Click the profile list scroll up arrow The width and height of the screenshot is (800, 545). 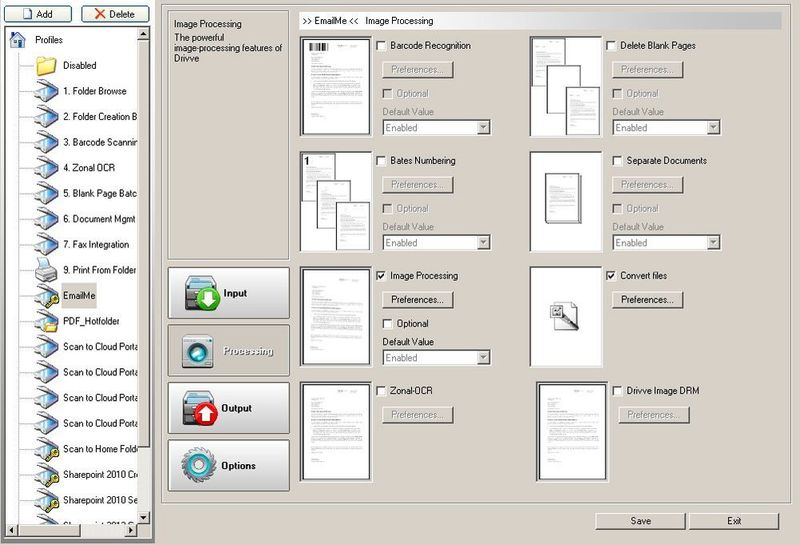coord(143,34)
